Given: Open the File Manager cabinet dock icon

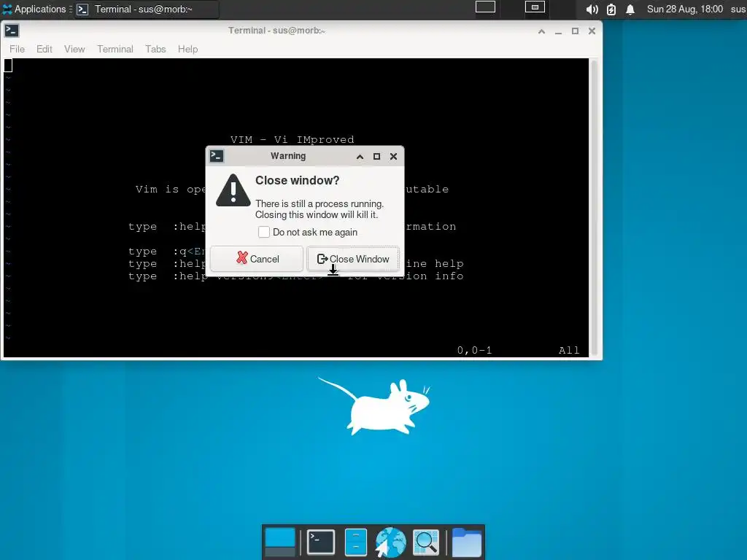Looking at the screenshot, I should (355, 542).
